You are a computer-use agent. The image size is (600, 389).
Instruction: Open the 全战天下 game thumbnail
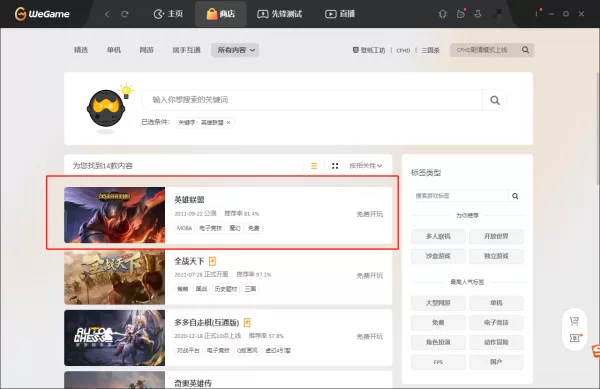click(114, 277)
